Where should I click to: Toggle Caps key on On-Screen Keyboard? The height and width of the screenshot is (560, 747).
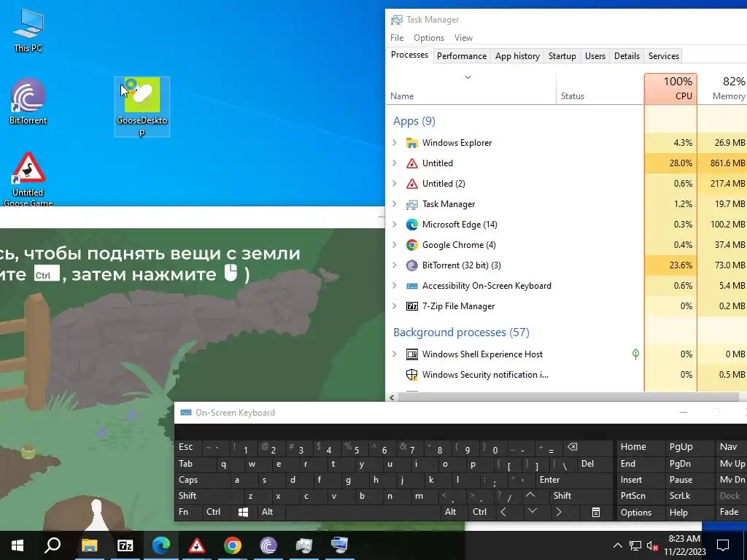tap(203, 480)
